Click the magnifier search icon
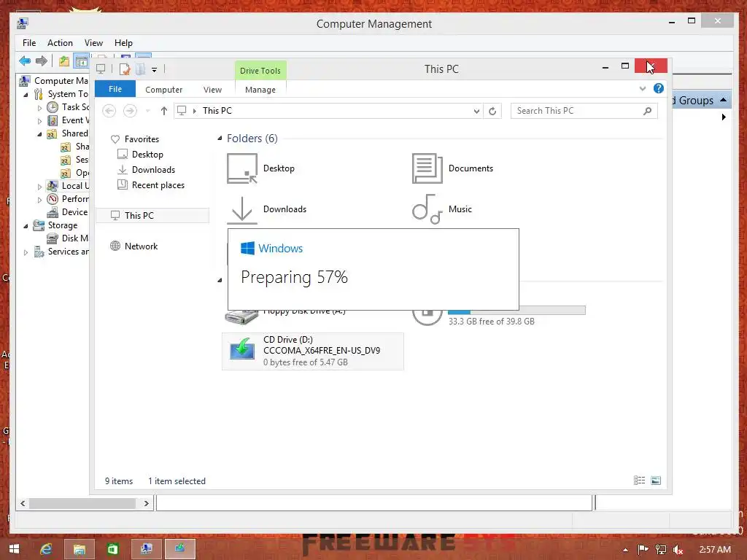Screen dimensions: 747x560 pos(648,111)
